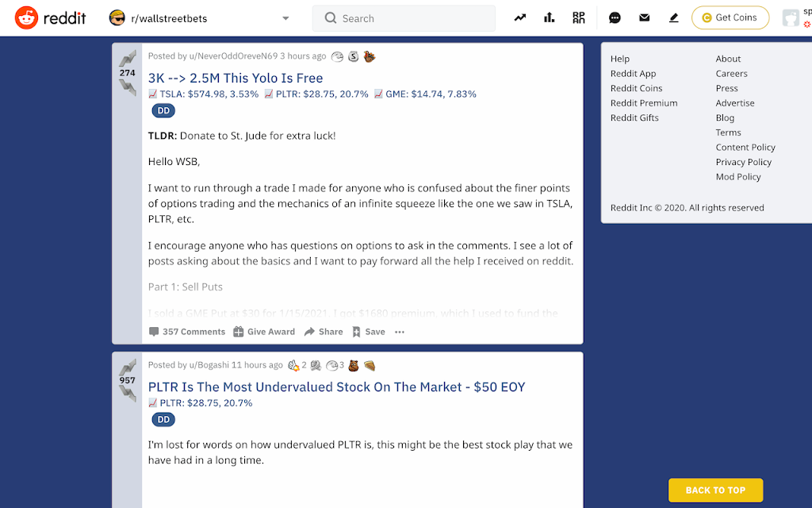Screen dimensions: 812x508
Task: Click the rocket-like award icon on Bogashi's post
Action: pos(293,365)
